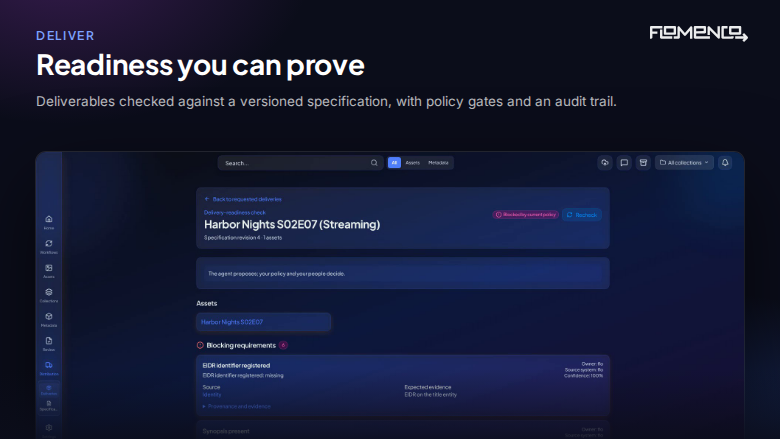Click the blocking requirements count badge
Screen dimensions: 780x439
point(283,345)
